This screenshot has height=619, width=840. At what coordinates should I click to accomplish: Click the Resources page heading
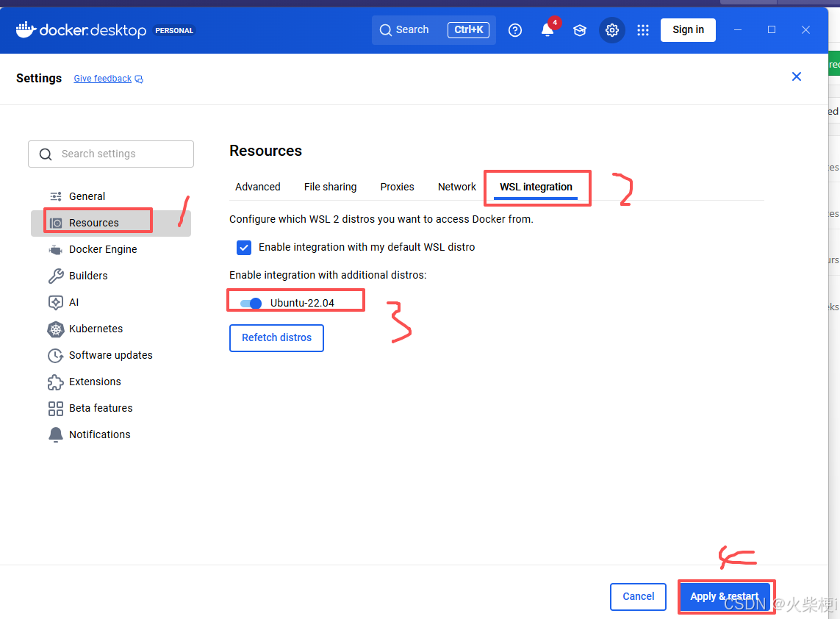(266, 151)
